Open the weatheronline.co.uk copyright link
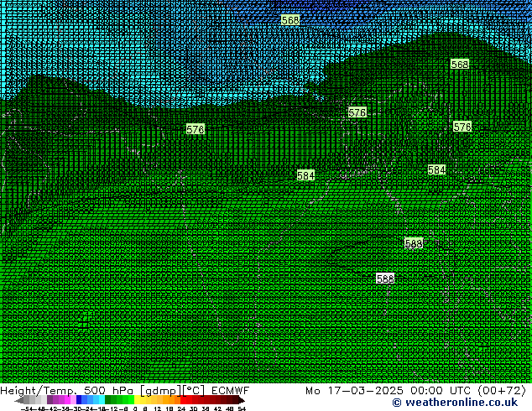 [x=455, y=403]
